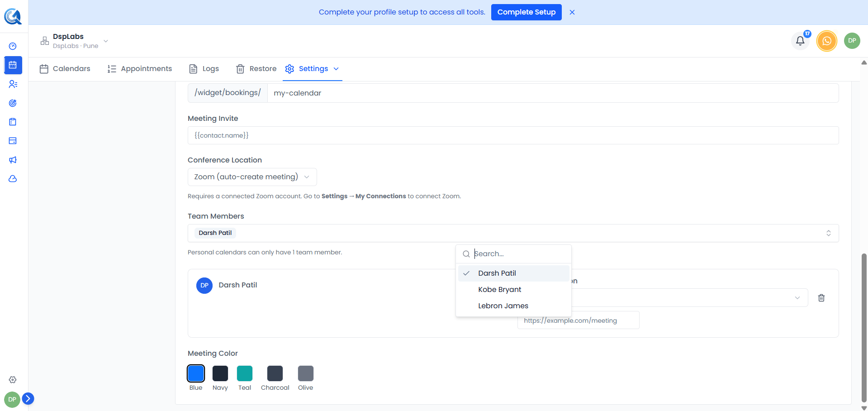The height and width of the screenshot is (411, 868).
Task: Click the example.com/meeting URL field
Action: coord(579,320)
